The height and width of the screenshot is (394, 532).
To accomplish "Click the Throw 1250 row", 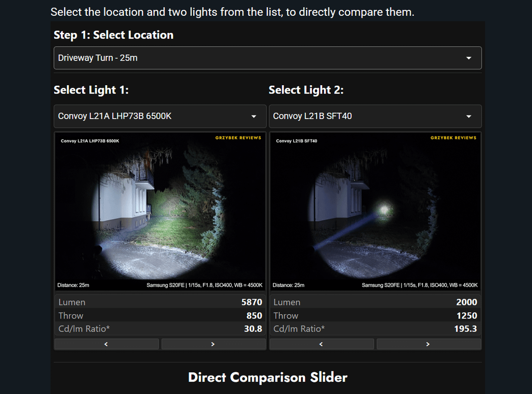I will coord(375,315).
